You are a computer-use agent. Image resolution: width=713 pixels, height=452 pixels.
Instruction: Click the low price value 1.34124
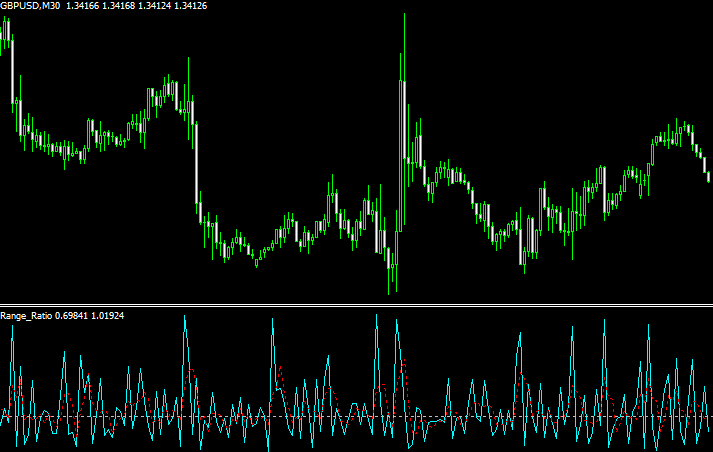155,6
